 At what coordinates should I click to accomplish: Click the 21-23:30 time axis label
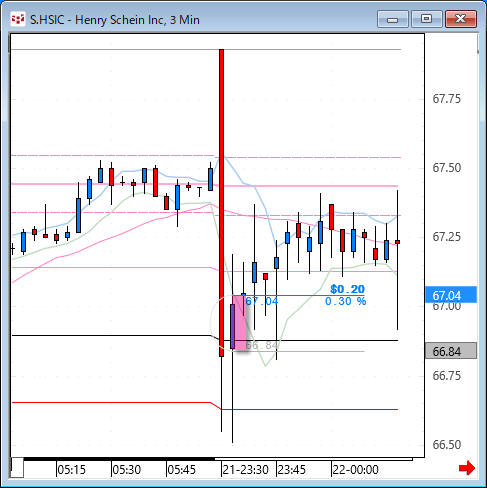pos(245,470)
